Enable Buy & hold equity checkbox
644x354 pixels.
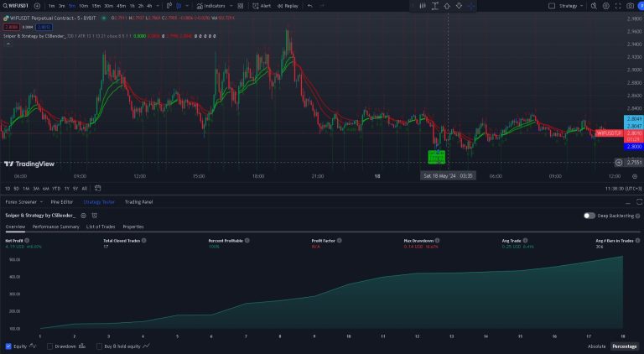tap(100, 346)
